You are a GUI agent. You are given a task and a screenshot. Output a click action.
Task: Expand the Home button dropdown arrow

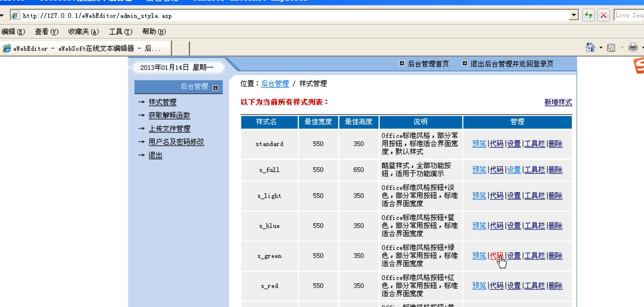tap(601, 48)
